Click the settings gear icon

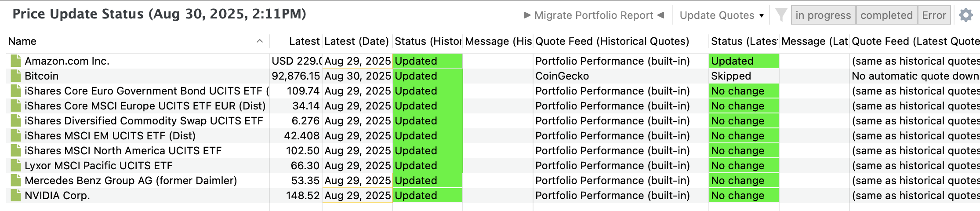(x=965, y=15)
